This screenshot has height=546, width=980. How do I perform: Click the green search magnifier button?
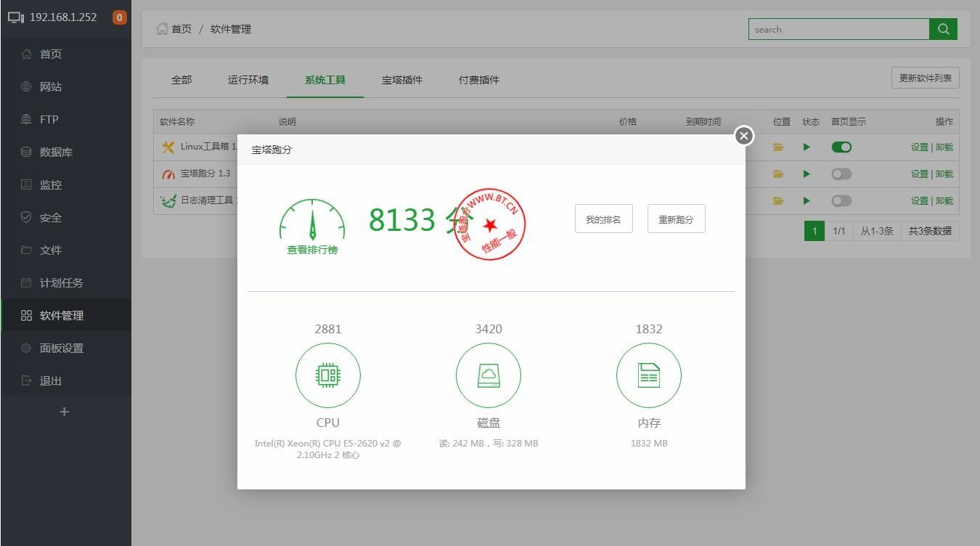(x=943, y=29)
